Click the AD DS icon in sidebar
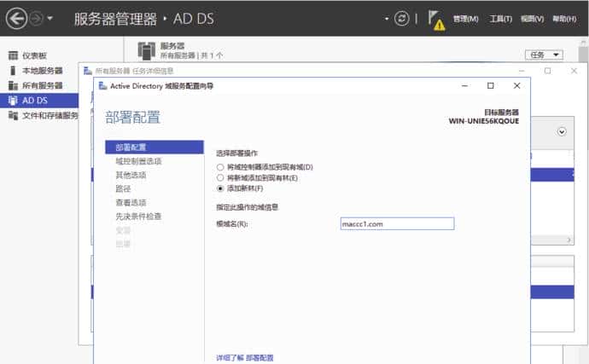589x364 pixels. point(13,101)
